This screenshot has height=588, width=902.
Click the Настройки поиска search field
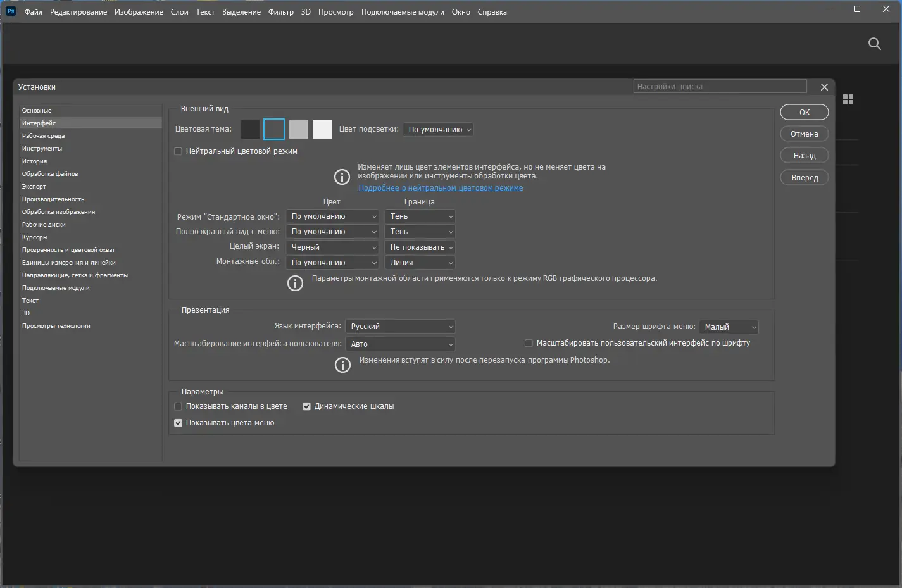(720, 87)
